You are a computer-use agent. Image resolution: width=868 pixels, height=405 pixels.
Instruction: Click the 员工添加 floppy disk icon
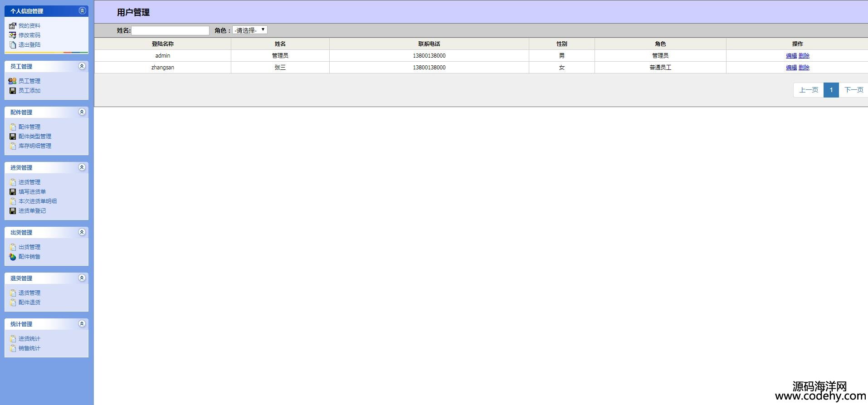pyautogui.click(x=13, y=91)
